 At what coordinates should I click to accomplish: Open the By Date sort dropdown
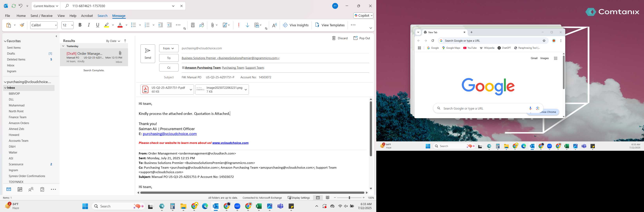113,41
